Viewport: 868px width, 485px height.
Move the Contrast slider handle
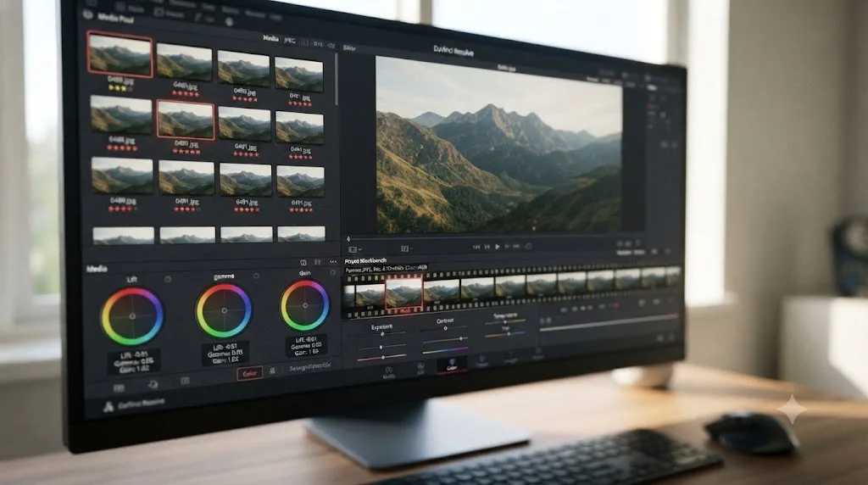coord(446,328)
